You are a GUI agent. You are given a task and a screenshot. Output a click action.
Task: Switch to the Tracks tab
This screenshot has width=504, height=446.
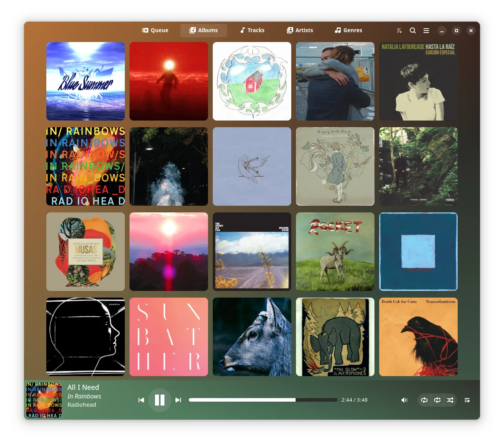pos(252,30)
